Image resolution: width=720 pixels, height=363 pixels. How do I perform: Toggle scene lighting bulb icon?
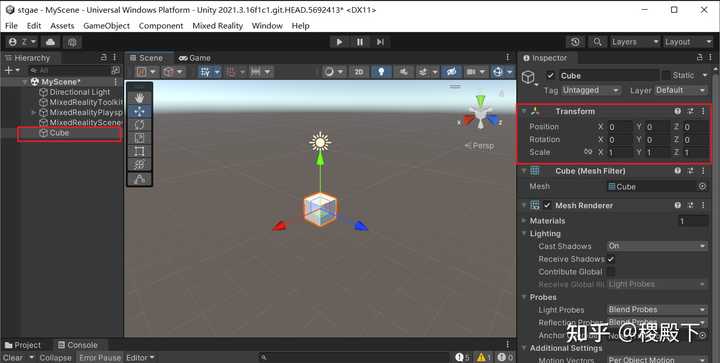381,72
